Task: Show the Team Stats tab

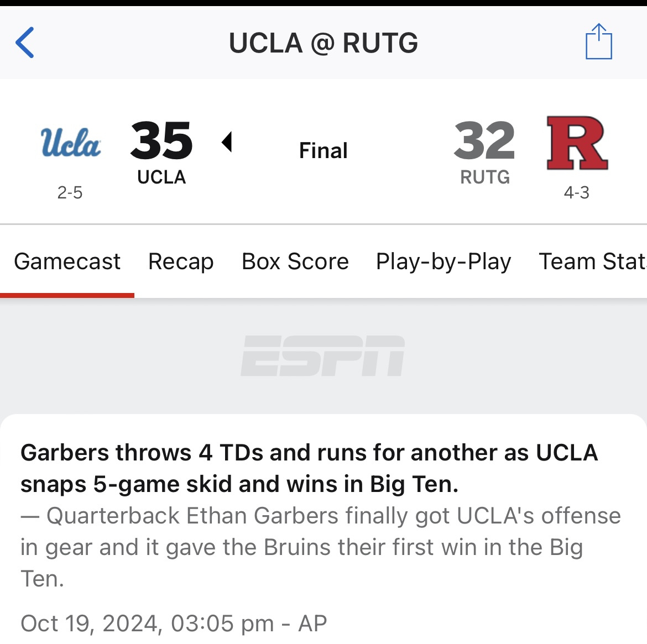Action: pyautogui.click(x=592, y=261)
